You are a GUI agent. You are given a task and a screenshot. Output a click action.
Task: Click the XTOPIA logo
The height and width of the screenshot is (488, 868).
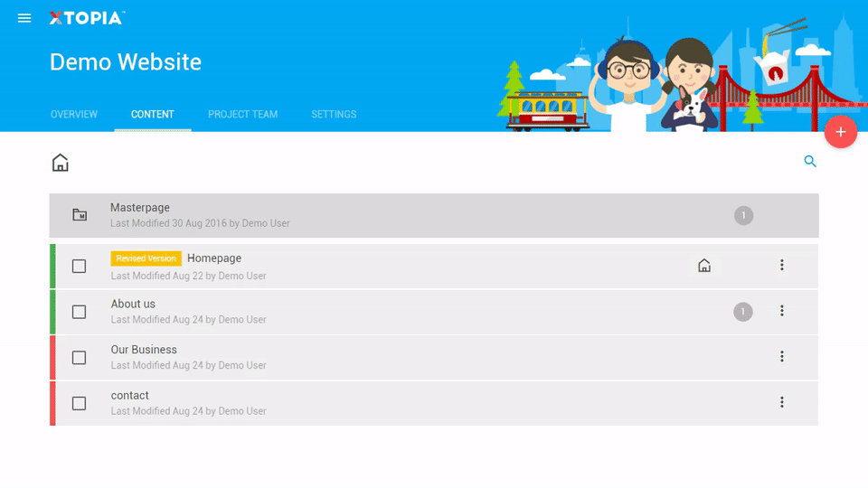[x=87, y=18]
